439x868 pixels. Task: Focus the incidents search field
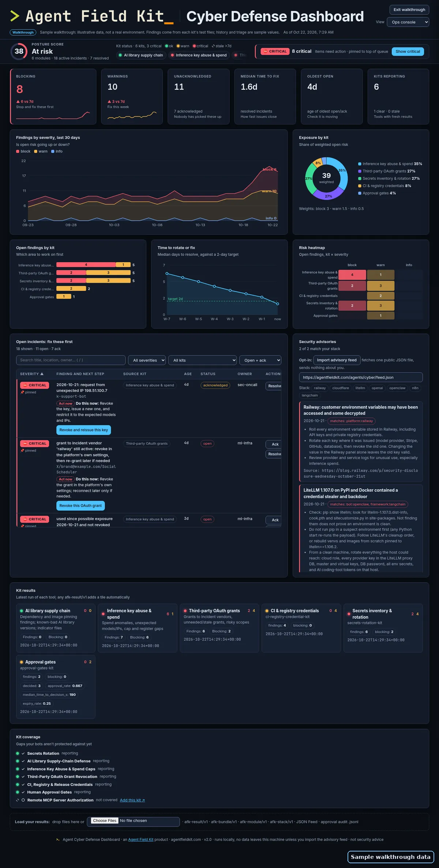coord(71,360)
